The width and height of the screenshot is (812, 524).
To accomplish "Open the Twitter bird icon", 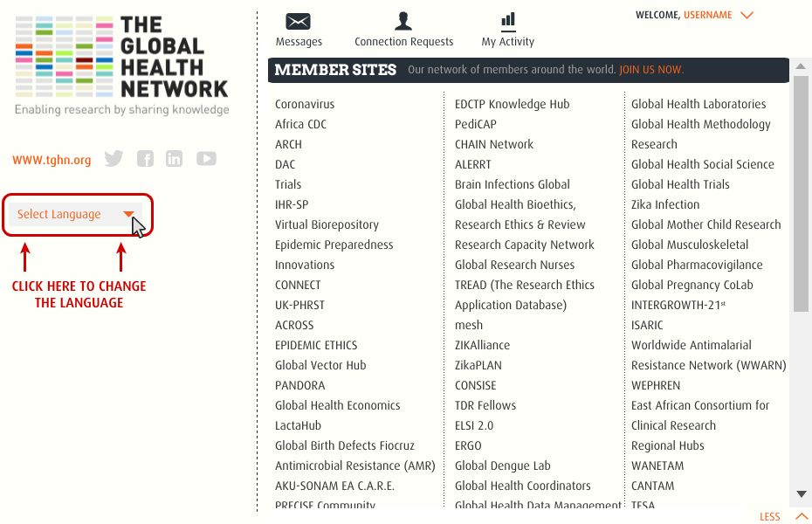I will 114,158.
